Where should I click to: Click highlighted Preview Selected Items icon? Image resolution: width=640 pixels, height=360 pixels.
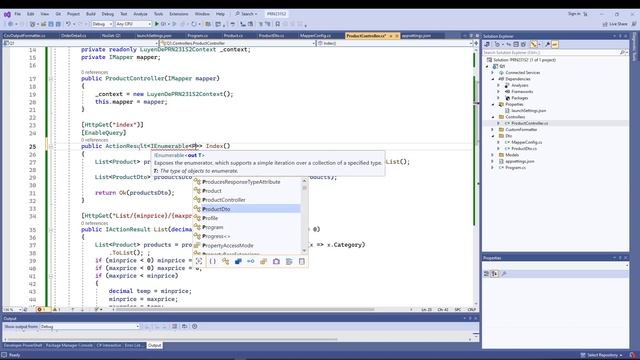(533, 44)
